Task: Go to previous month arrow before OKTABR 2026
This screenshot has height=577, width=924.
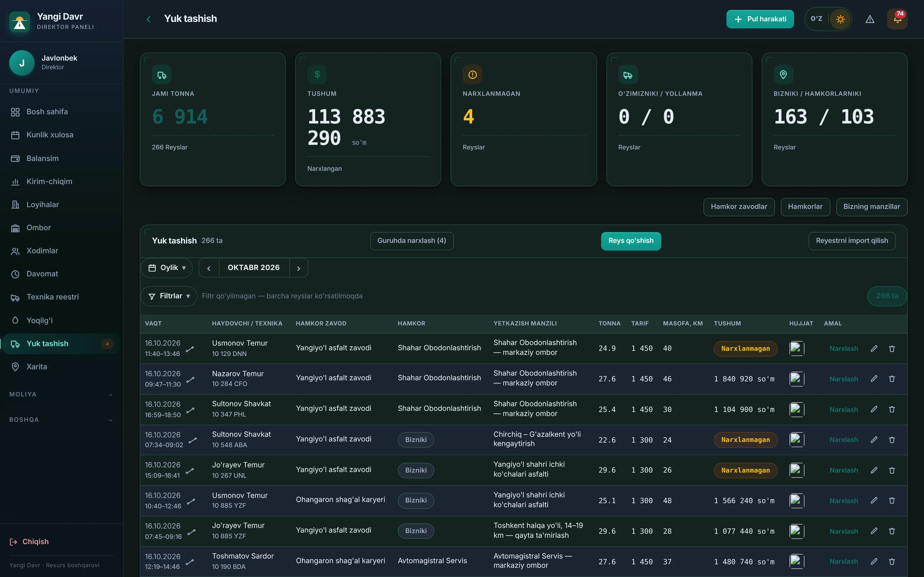Action: [209, 268]
